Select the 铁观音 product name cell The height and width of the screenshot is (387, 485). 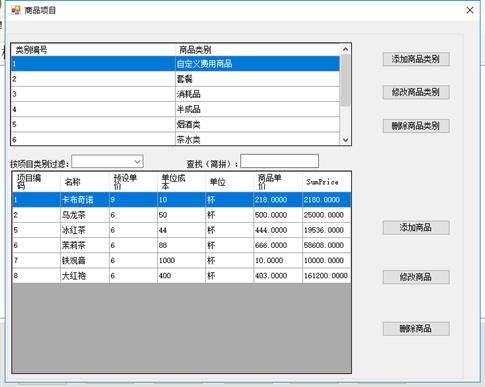tap(85, 260)
